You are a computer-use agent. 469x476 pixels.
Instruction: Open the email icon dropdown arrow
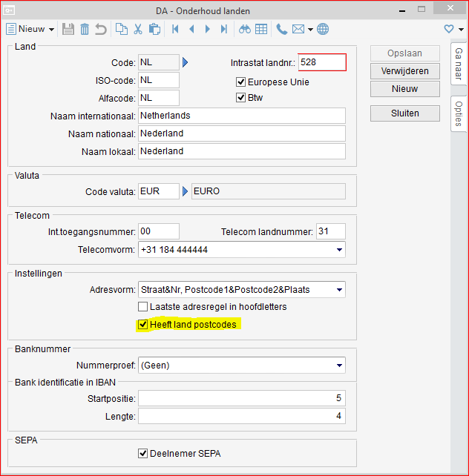coord(310,30)
